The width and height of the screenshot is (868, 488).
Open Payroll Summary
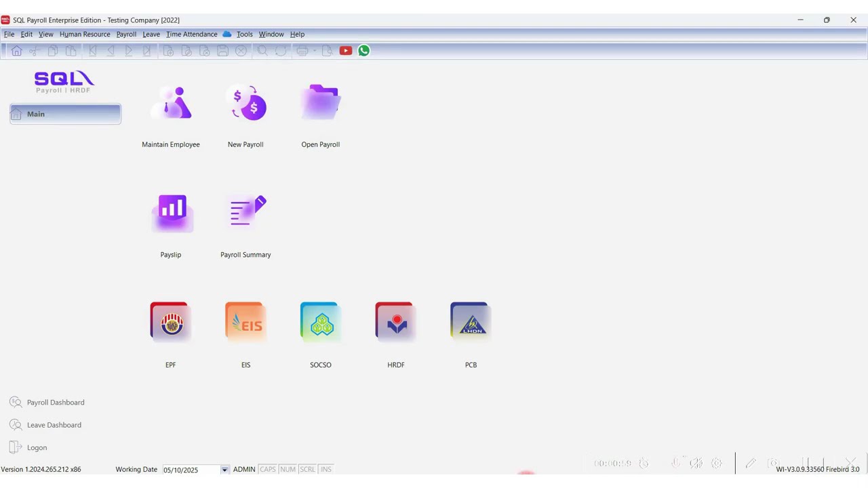(x=245, y=226)
